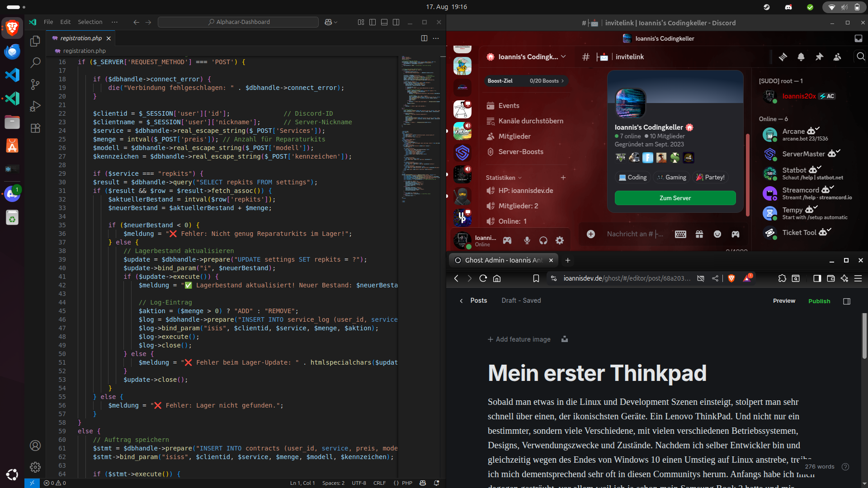This screenshot has height=488, width=868.
Task: Send a gift in Discord message bar
Action: pos(699,234)
